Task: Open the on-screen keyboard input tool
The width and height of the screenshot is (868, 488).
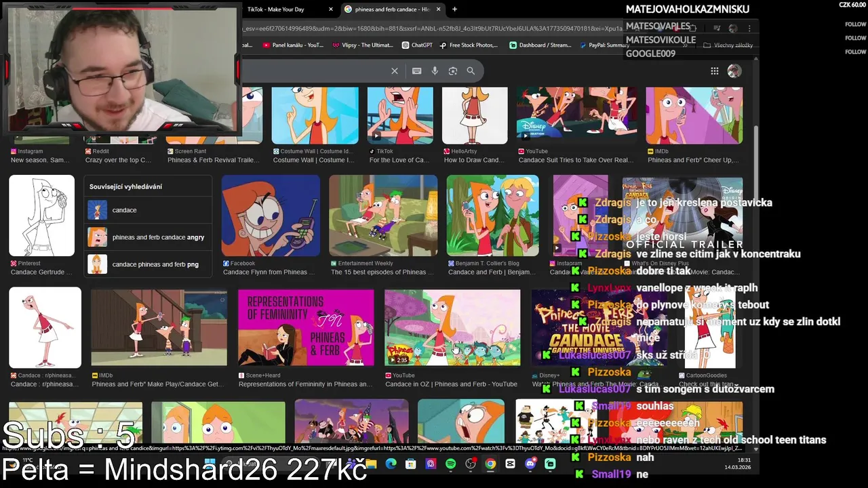Action: point(416,71)
